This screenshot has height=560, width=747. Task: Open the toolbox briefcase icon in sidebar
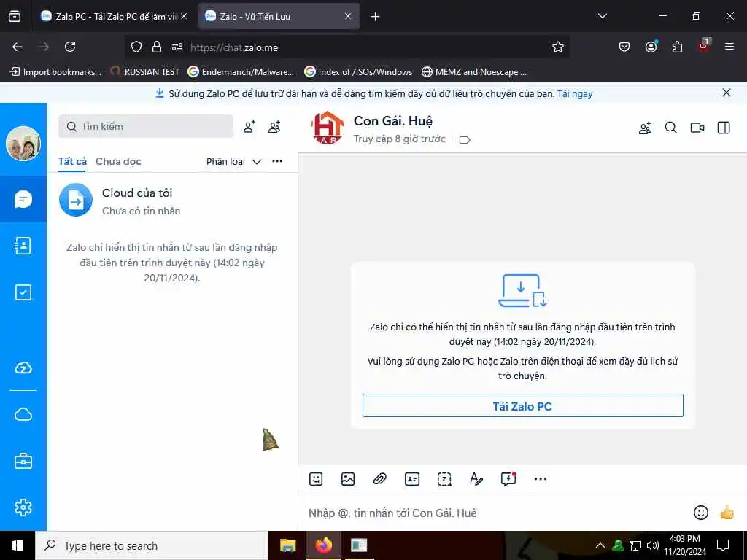pyautogui.click(x=23, y=461)
